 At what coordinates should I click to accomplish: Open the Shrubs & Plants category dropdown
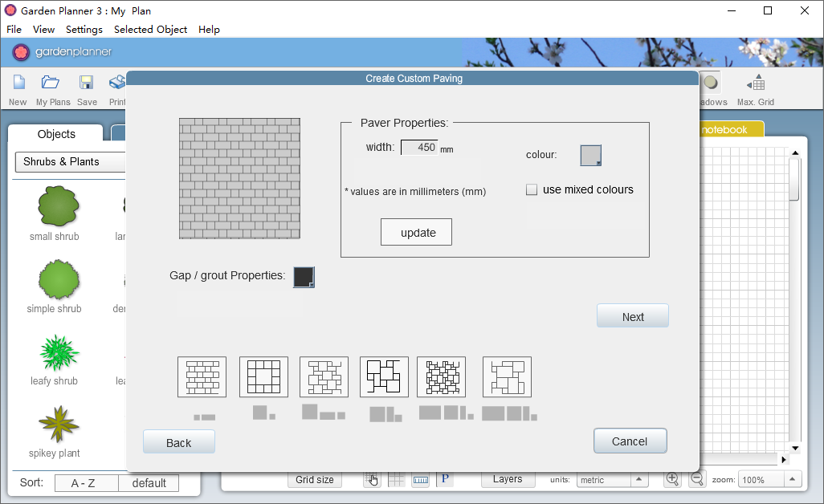pyautogui.click(x=71, y=161)
